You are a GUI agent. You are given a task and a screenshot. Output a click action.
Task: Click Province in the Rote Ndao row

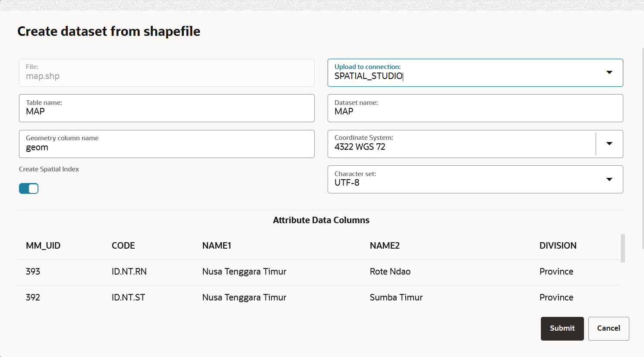(x=556, y=272)
